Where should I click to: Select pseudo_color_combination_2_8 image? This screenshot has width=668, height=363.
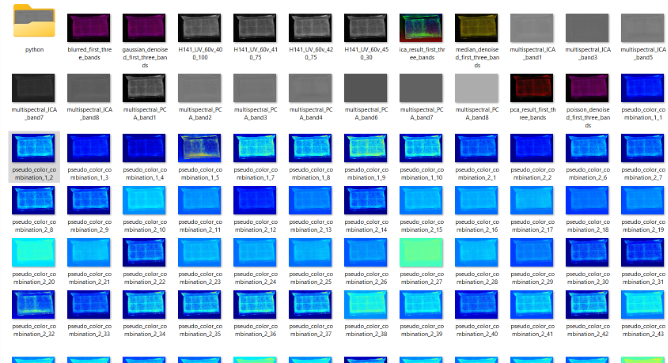tap(33, 200)
